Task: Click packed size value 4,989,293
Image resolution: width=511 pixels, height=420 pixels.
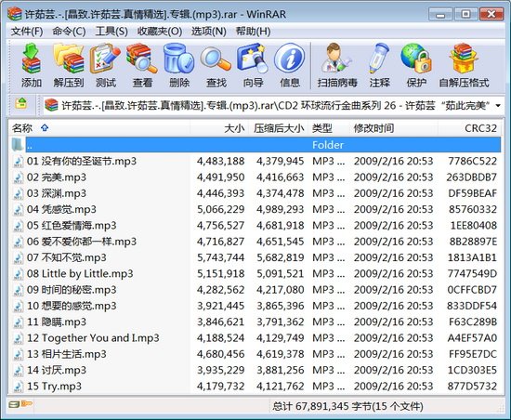Action: [x=281, y=209]
